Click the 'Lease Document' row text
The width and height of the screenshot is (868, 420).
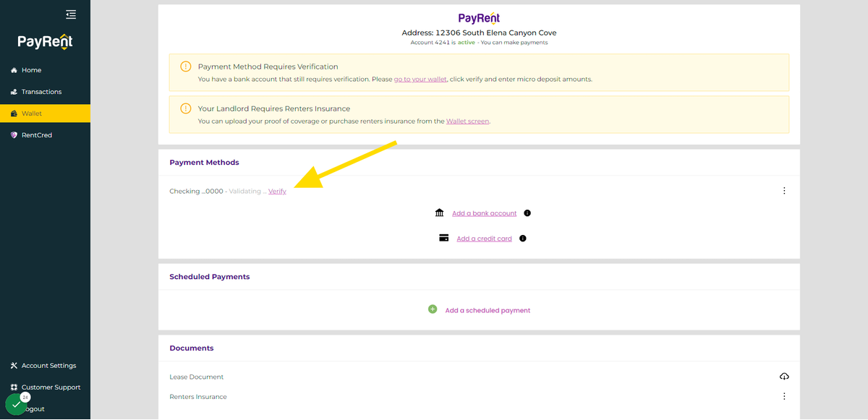pyautogui.click(x=197, y=377)
